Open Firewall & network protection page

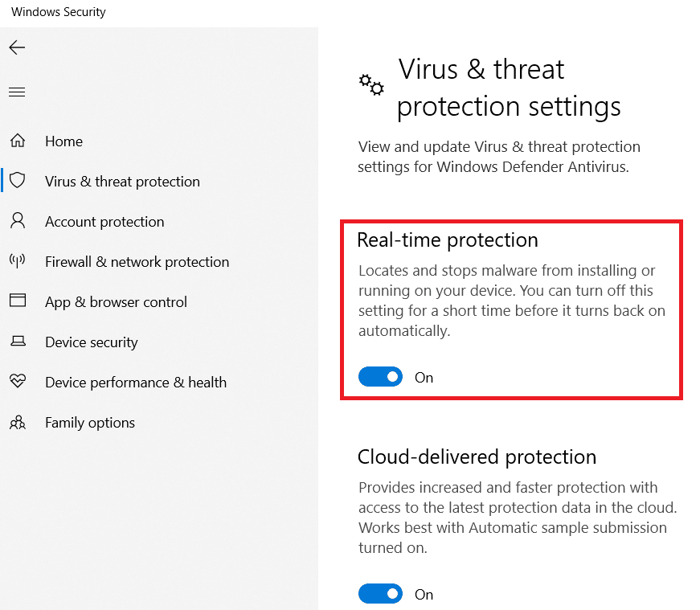(x=137, y=262)
